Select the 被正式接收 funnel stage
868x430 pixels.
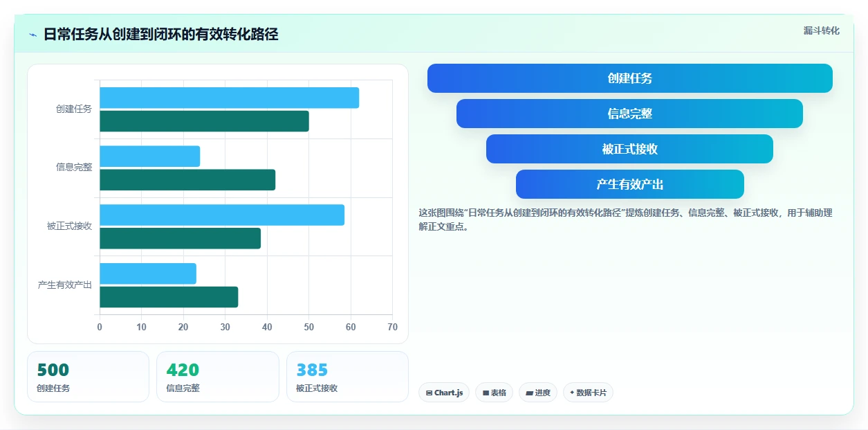[629, 149]
